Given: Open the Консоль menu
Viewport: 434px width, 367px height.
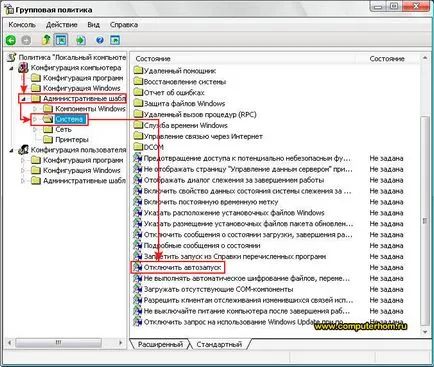Looking at the screenshot, I should [x=22, y=25].
